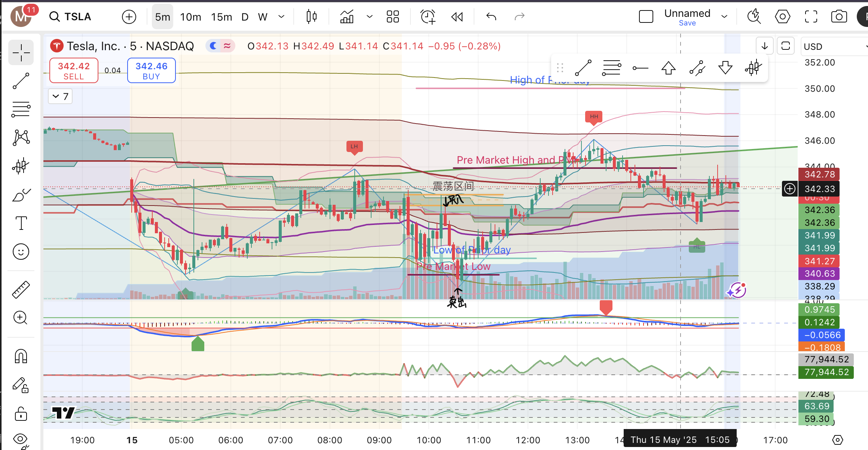
Task: Select the weekly W timeframe
Action: [263, 17]
